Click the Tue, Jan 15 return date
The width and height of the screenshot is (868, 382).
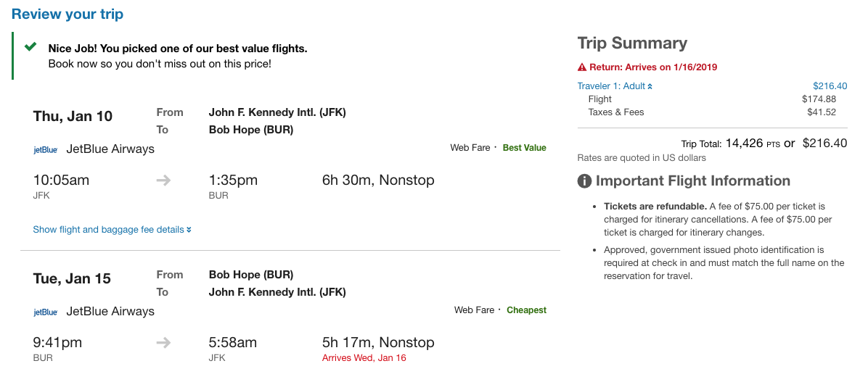pyautogui.click(x=72, y=279)
